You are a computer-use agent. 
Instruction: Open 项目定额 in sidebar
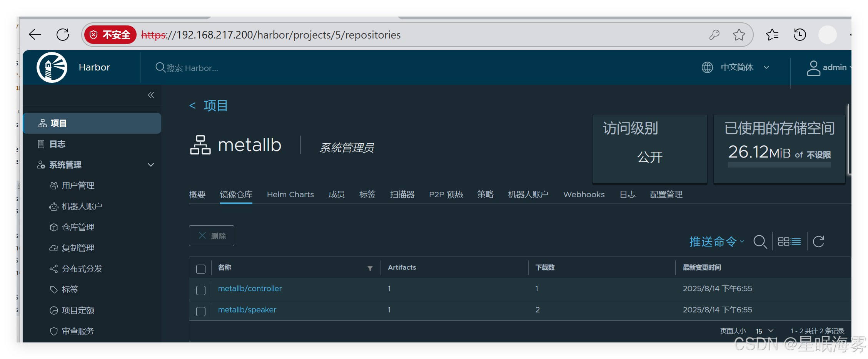click(78, 310)
